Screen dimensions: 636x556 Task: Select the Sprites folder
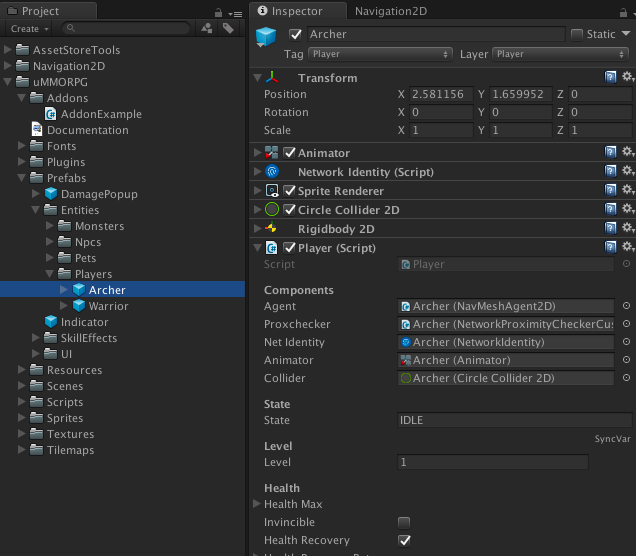[x=57, y=418]
